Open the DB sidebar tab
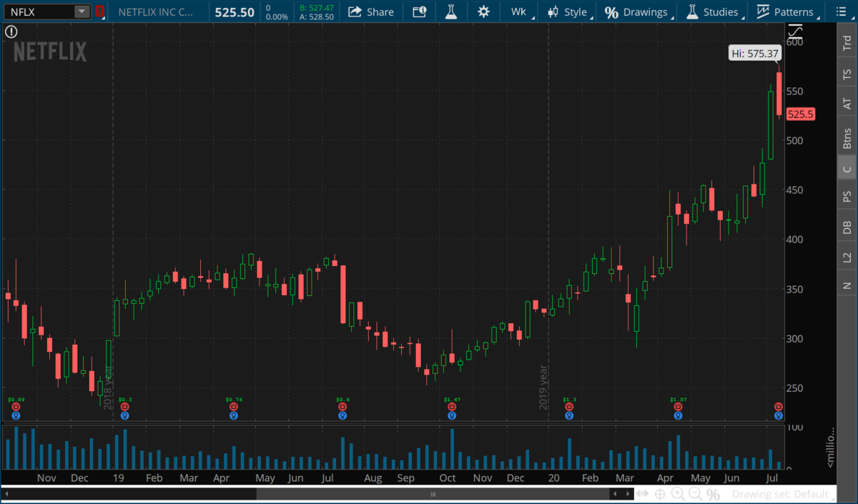Image resolution: width=858 pixels, height=504 pixels. (847, 227)
